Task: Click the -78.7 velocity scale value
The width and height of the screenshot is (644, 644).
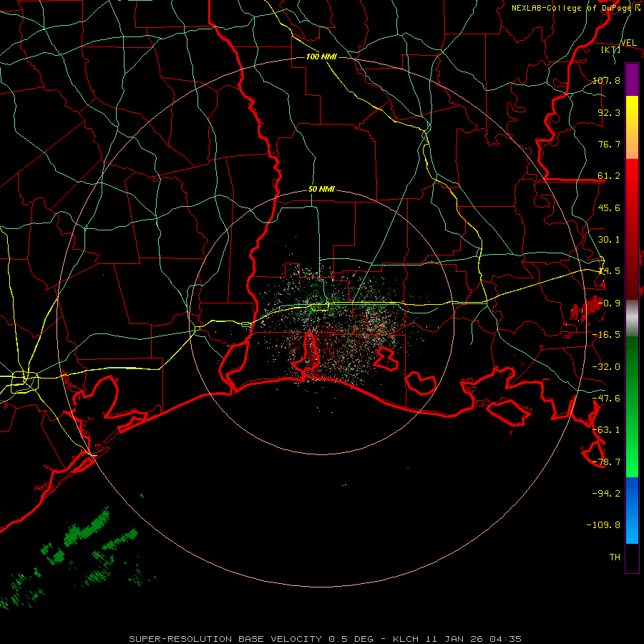Action: coord(606,462)
